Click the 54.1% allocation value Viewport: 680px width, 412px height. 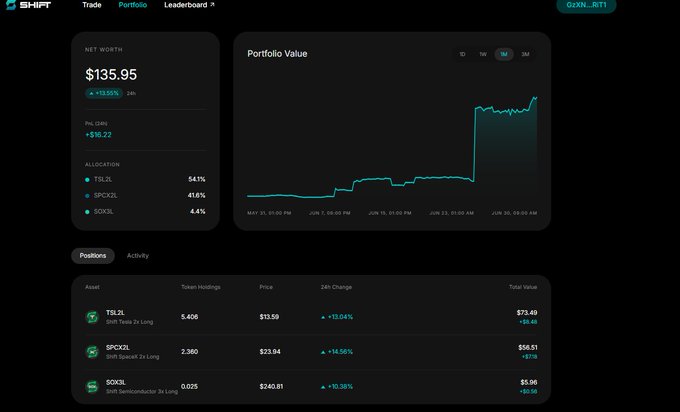pos(197,179)
